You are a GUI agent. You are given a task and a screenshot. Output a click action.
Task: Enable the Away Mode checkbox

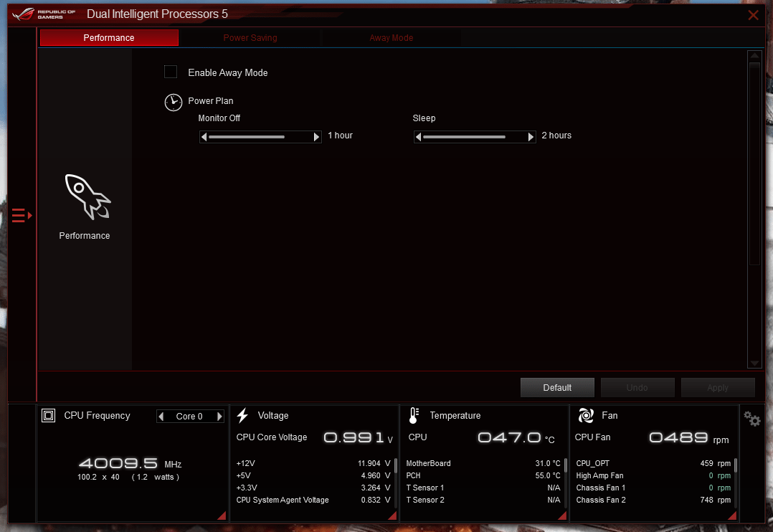click(x=171, y=72)
